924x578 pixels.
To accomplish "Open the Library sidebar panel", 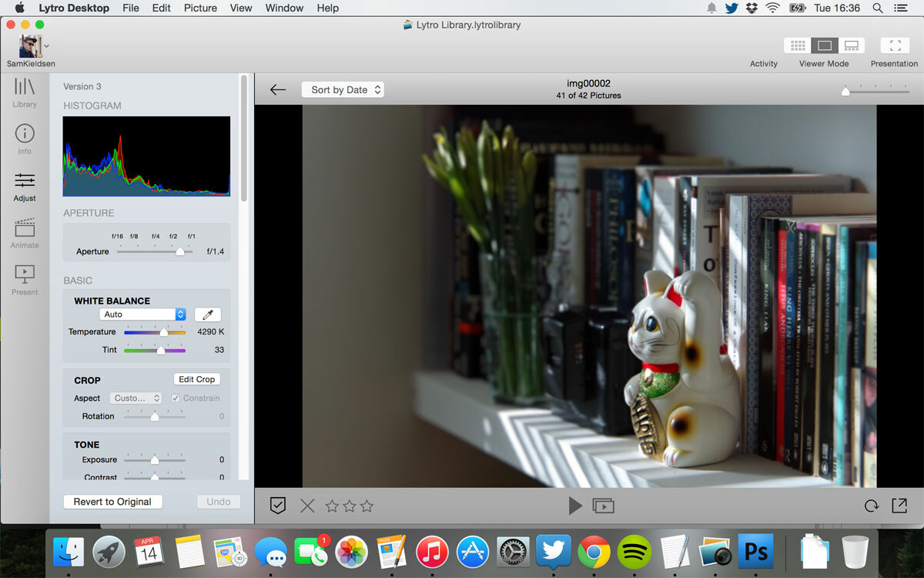I will tap(25, 92).
